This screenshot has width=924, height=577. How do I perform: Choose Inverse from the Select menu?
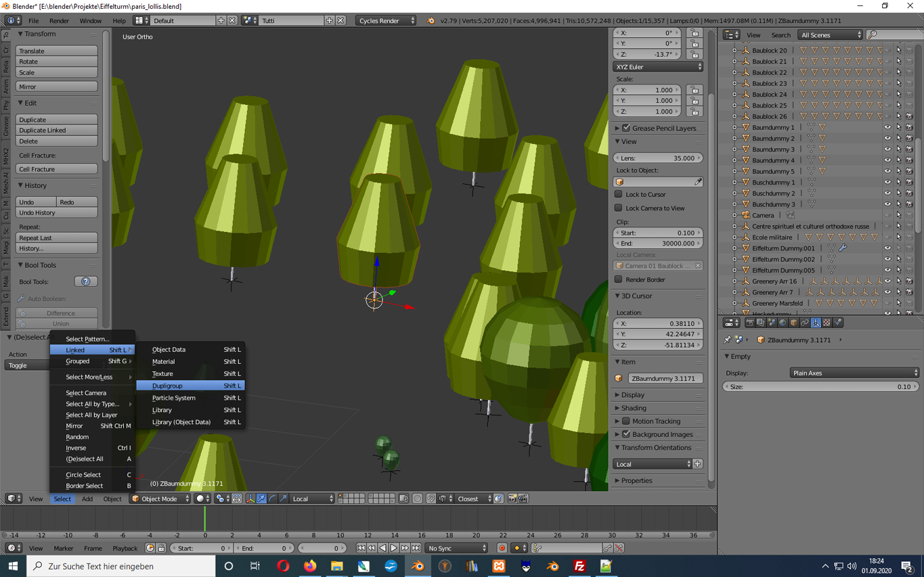click(x=76, y=448)
